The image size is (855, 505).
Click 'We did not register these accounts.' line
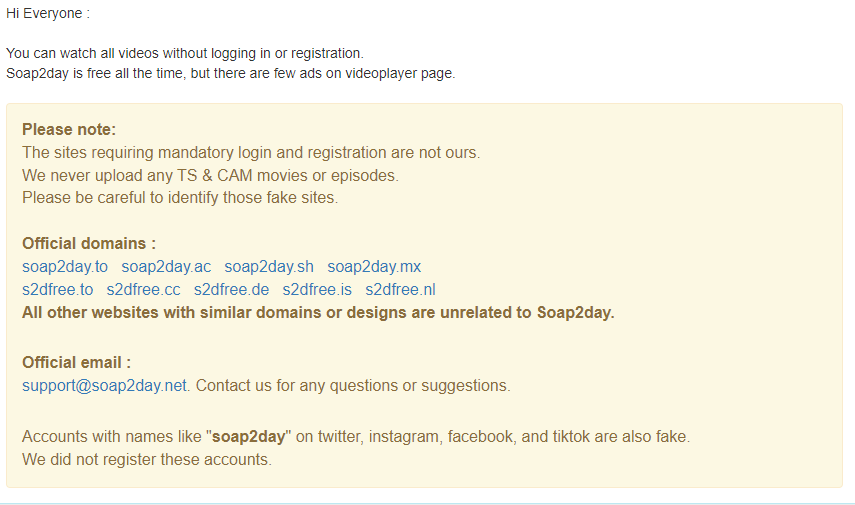click(x=147, y=460)
